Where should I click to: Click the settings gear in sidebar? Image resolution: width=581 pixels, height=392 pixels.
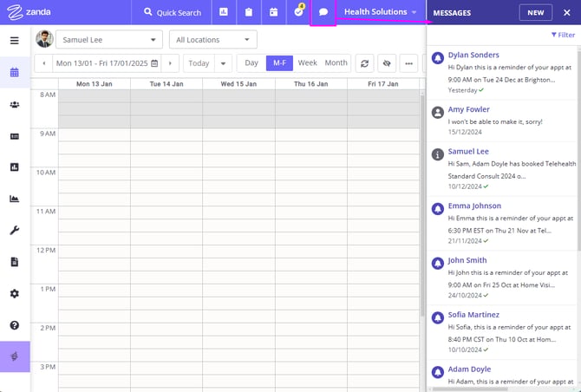[15, 293]
